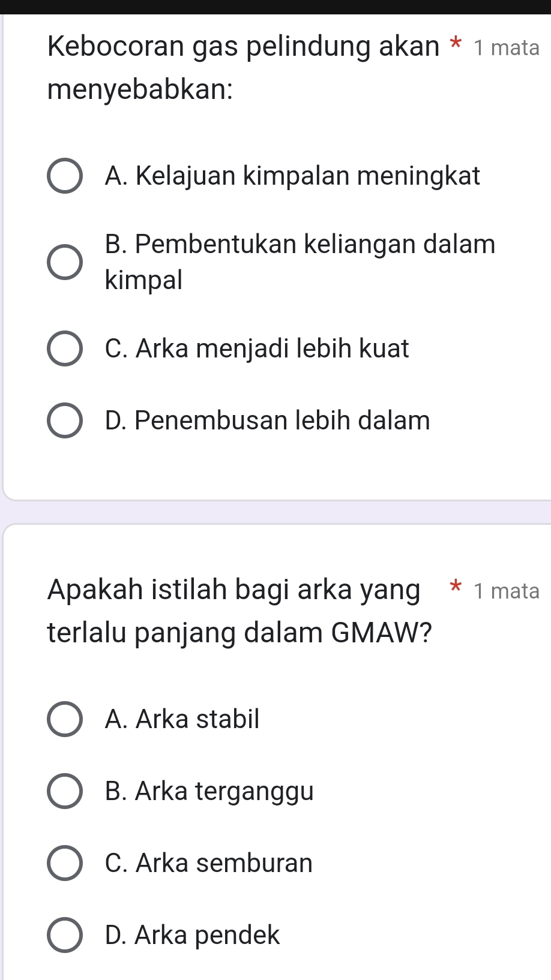Pick the Arka semburan radio button
The width and height of the screenshot is (551, 980).
tap(65, 863)
